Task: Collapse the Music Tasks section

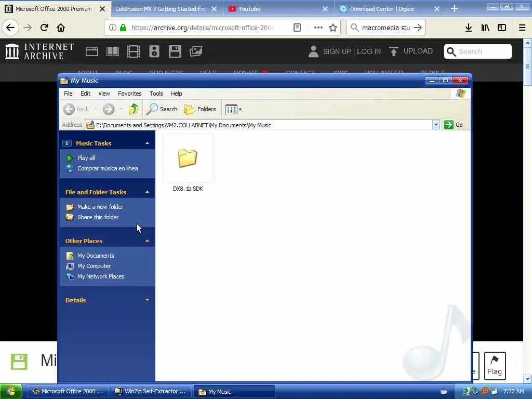Action: pyautogui.click(x=147, y=143)
